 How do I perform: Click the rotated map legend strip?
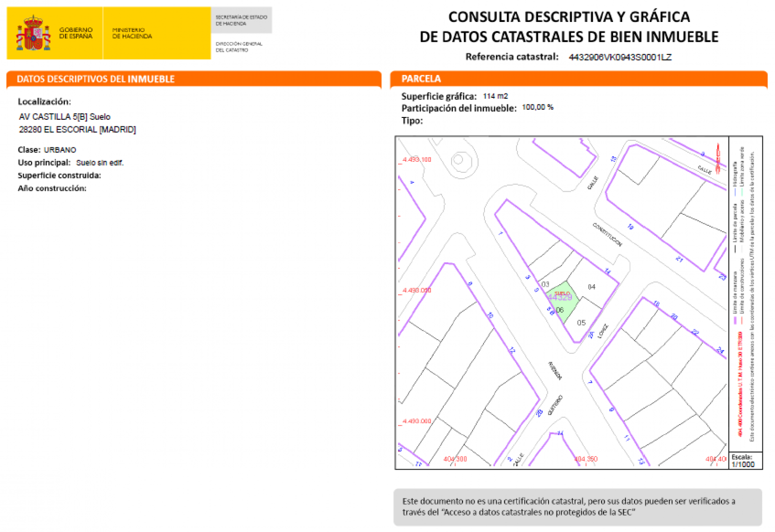point(745,294)
